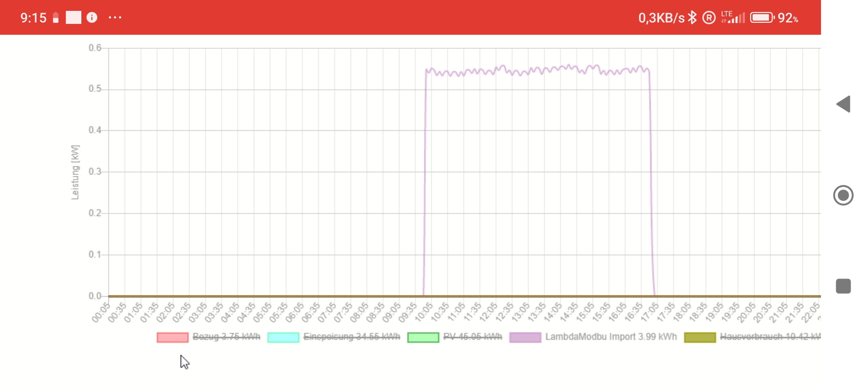Click the olive Hausverbrauch legend swatch

tap(700, 337)
